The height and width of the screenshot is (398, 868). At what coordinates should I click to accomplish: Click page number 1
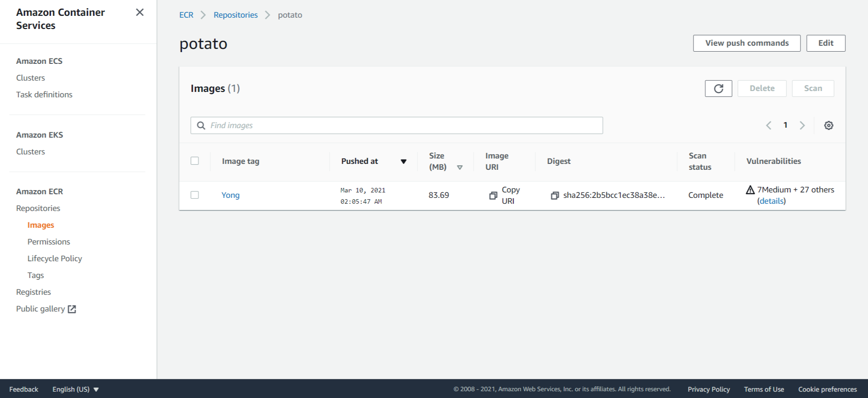tap(785, 125)
